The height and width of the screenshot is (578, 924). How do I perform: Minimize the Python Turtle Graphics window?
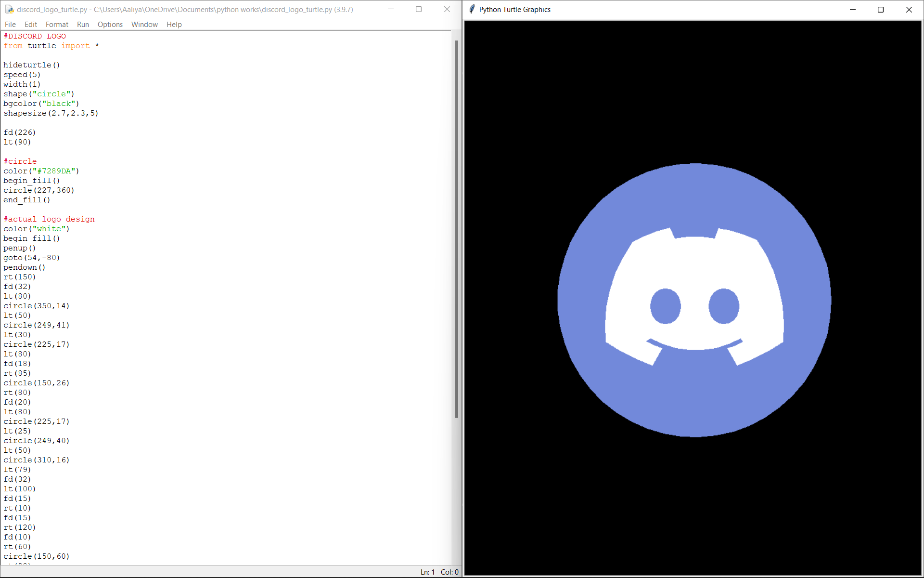(x=853, y=9)
